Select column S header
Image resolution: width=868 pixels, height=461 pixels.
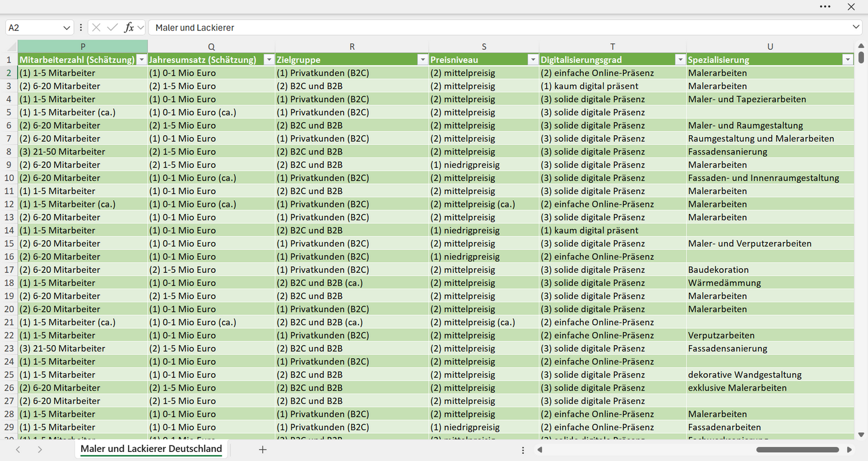point(484,46)
